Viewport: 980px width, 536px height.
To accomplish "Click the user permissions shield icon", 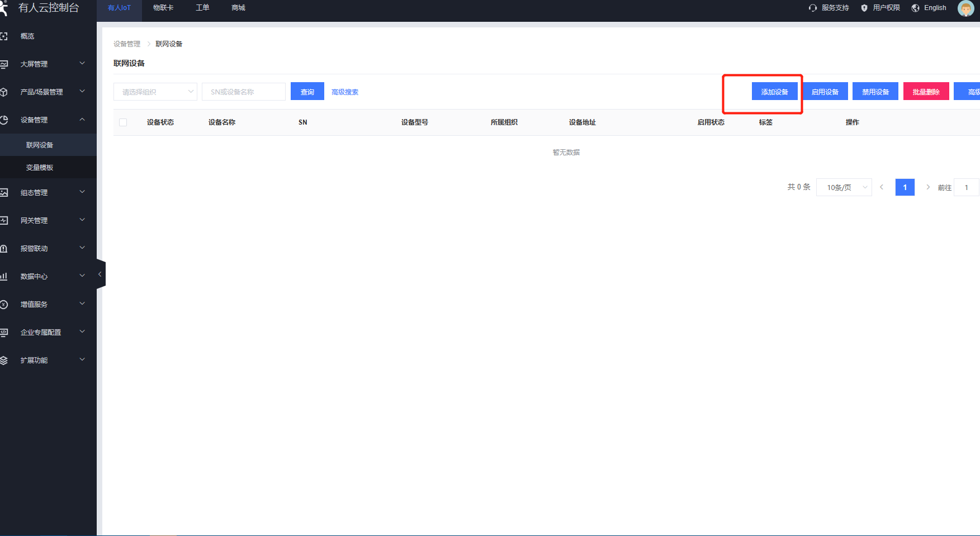I will (x=864, y=8).
